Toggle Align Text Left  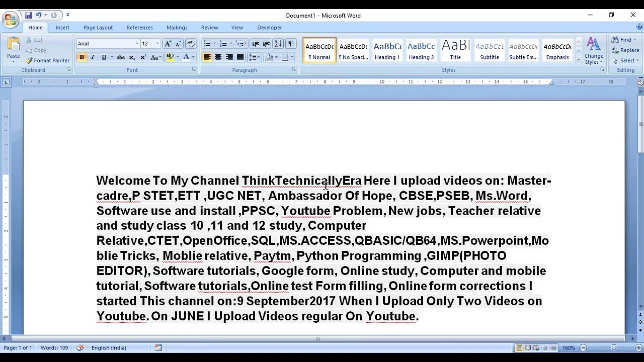pyautogui.click(x=207, y=57)
